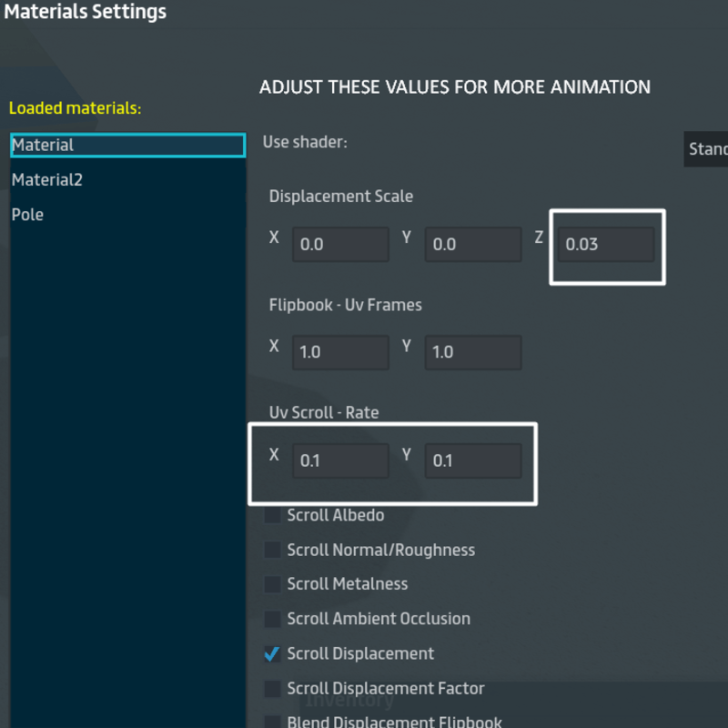Viewport: 728px width, 728px height.
Task: Uncheck the Scroll Displacement checkbox
Action: 272,654
